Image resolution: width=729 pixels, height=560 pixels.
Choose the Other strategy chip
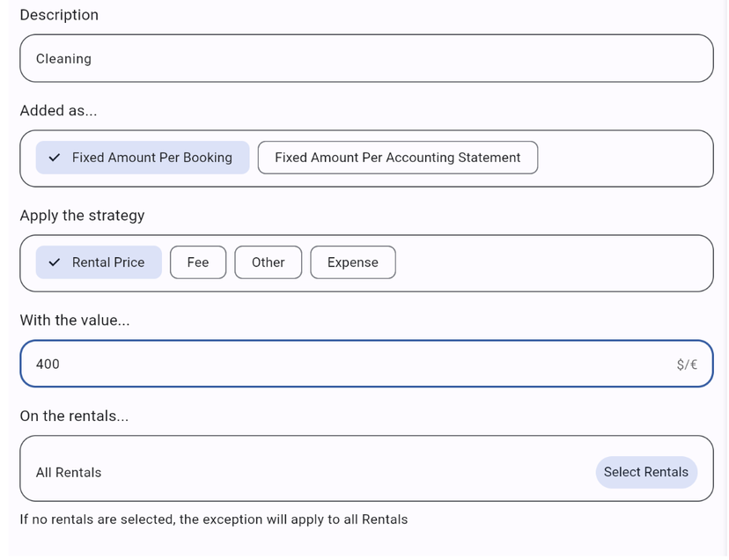click(x=268, y=262)
